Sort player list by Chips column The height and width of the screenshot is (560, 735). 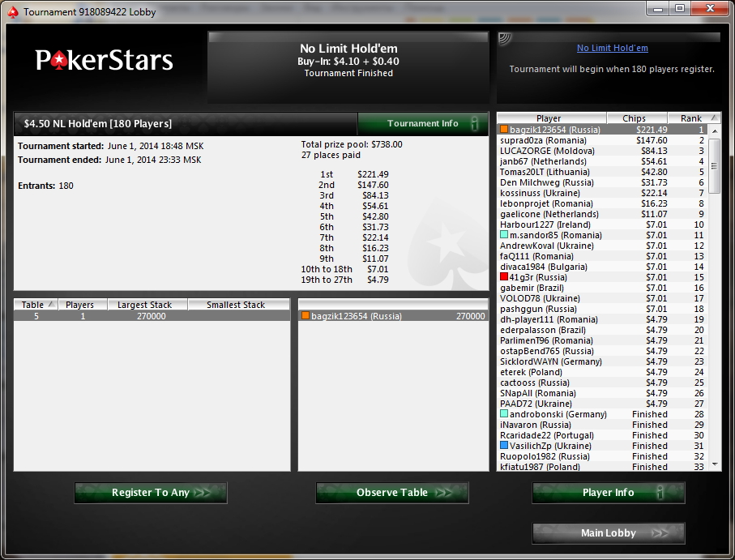(x=637, y=118)
